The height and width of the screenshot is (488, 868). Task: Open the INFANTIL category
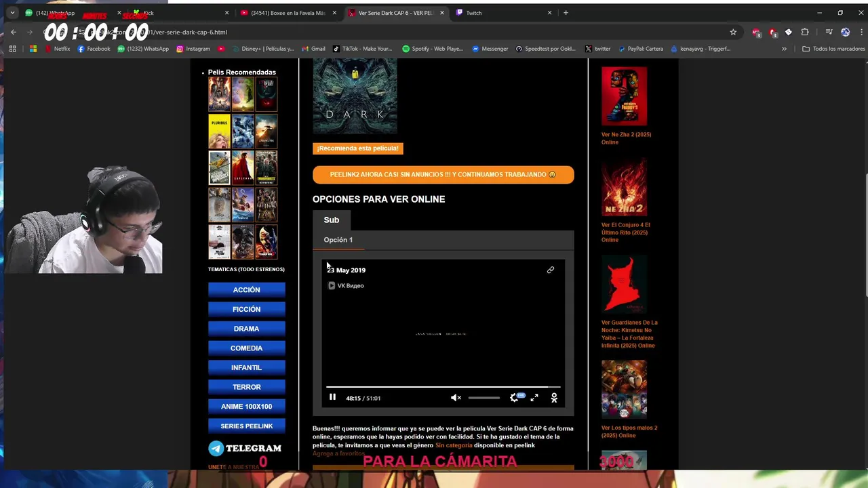click(246, 367)
